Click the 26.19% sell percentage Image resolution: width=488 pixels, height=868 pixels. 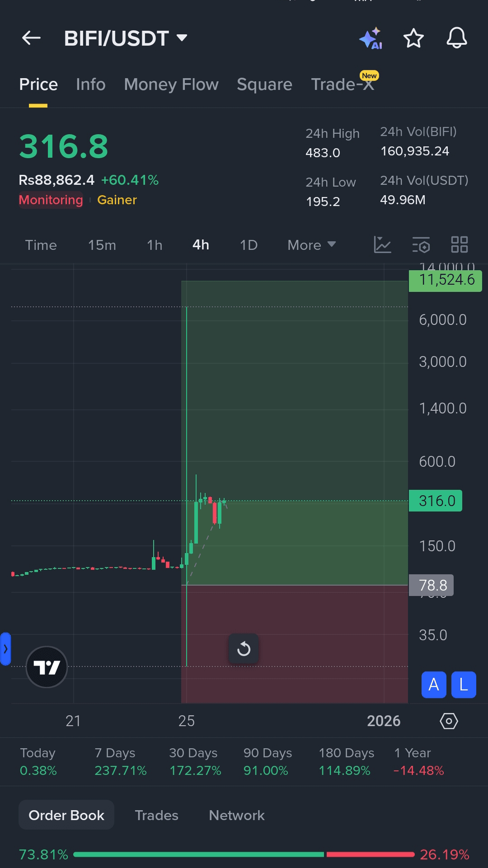(x=445, y=854)
